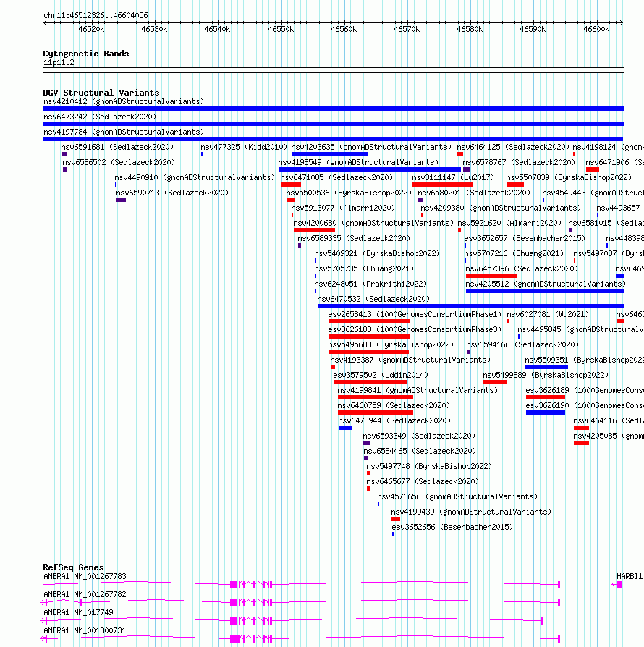Click the blue bar under nsv5509351
The width and height of the screenshot is (644, 647).
point(546,367)
